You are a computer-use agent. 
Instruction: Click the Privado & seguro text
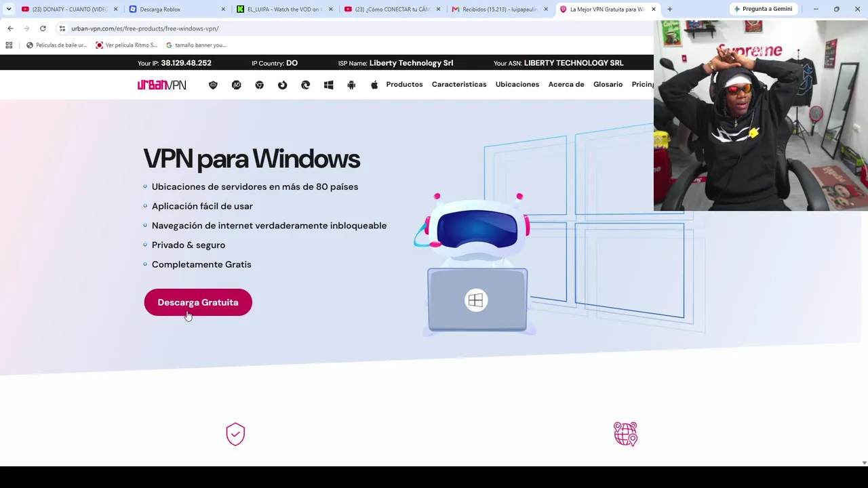189,245
